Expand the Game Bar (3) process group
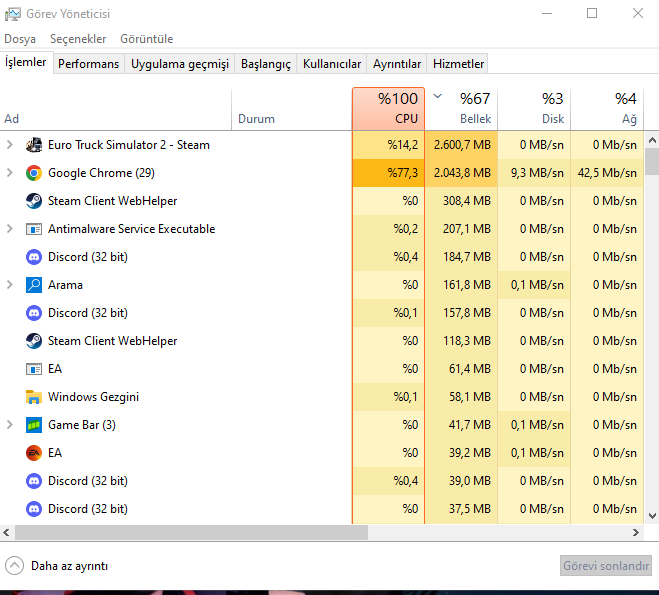659x595 pixels. pos(10,425)
